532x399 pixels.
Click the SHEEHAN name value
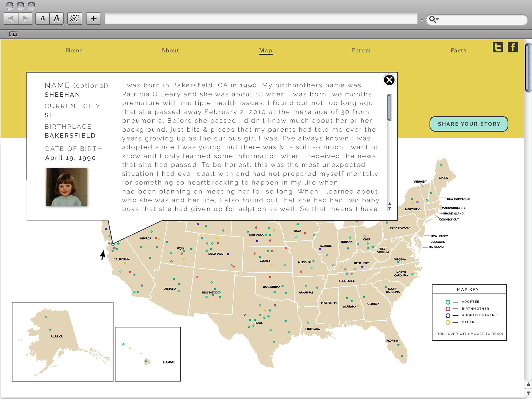[x=62, y=95]
